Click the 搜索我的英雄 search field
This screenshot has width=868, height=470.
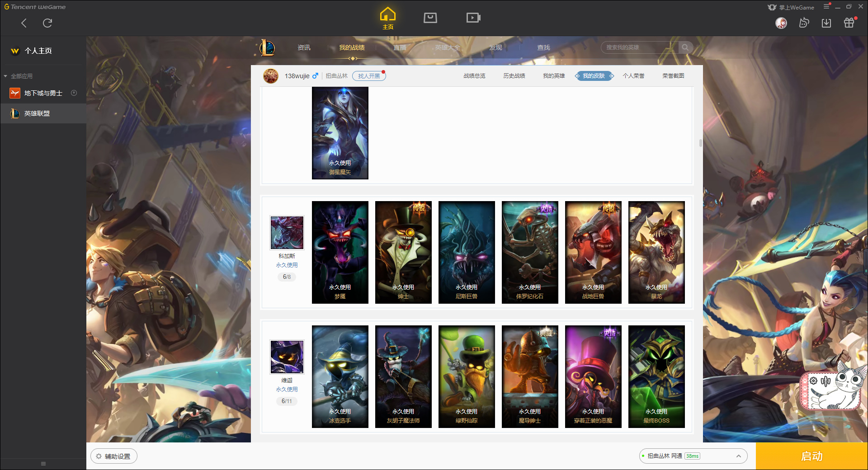[640, 47]
